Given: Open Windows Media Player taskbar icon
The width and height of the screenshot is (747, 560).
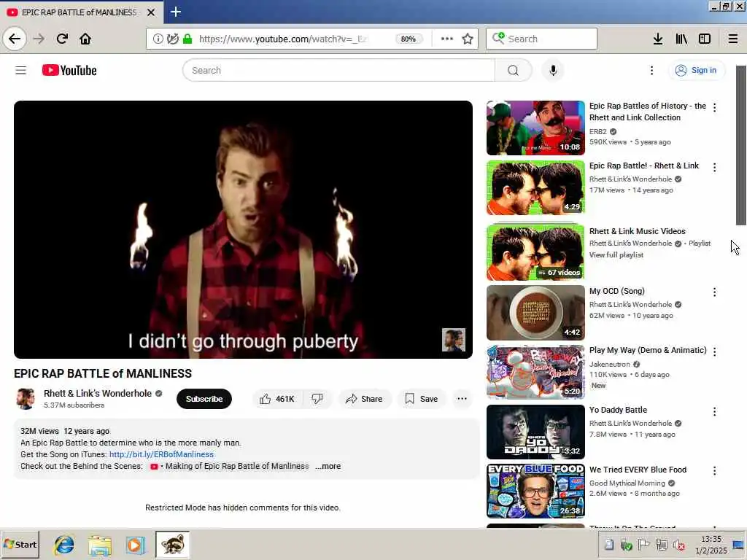Looking at the screenshot, I should tap(135, 545).
